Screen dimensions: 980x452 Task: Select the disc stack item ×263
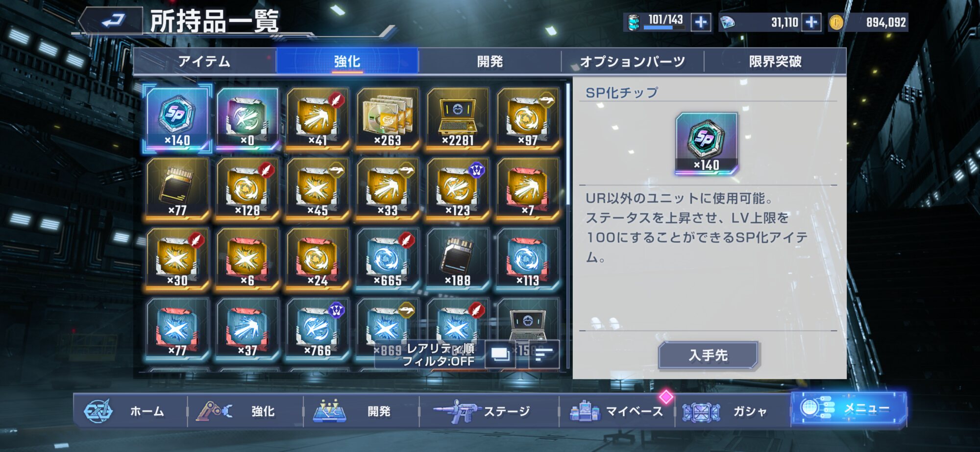388,118
